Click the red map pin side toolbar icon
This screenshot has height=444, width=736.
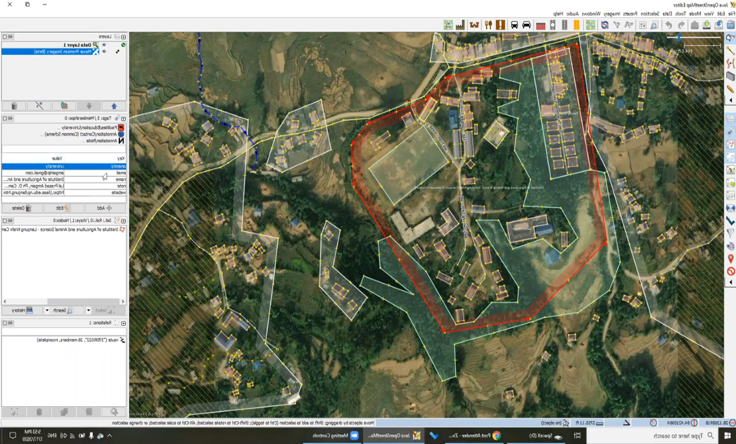point(730,259)
